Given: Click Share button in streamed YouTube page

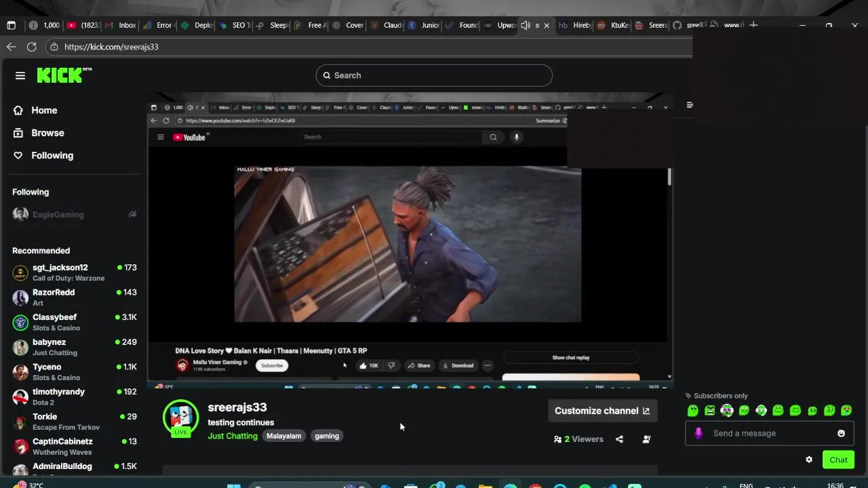Looking at the screenshot, I should coord(418,365).
